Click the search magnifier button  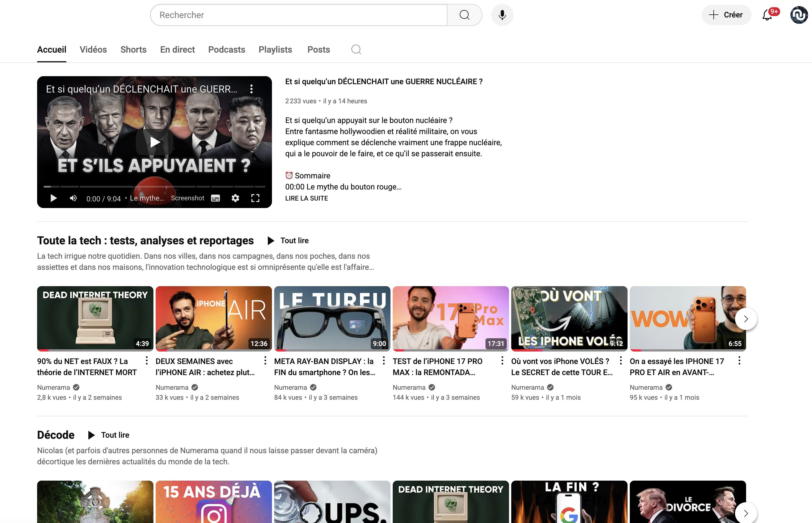pyautogui.click(x=464, y=15)
